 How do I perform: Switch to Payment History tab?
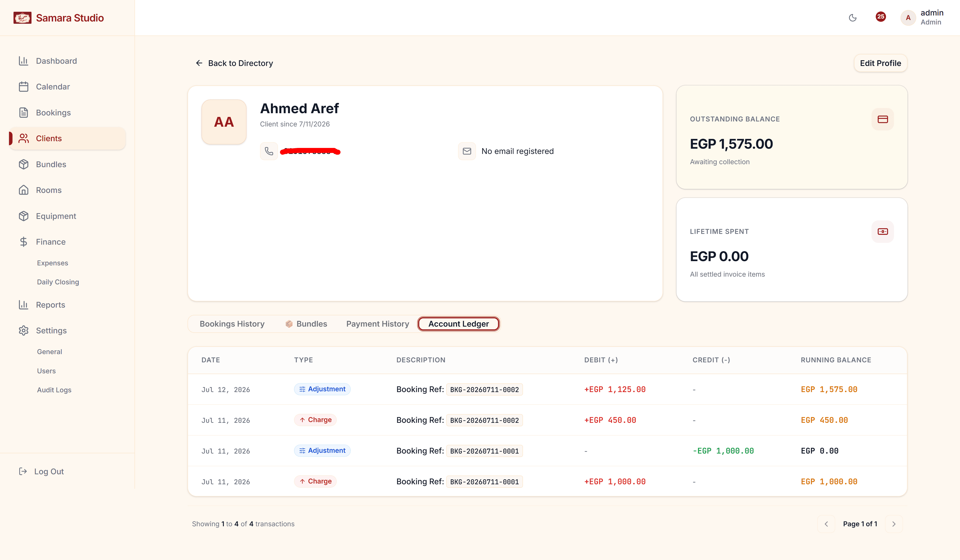pyautogui.click(x=377, y=324)
